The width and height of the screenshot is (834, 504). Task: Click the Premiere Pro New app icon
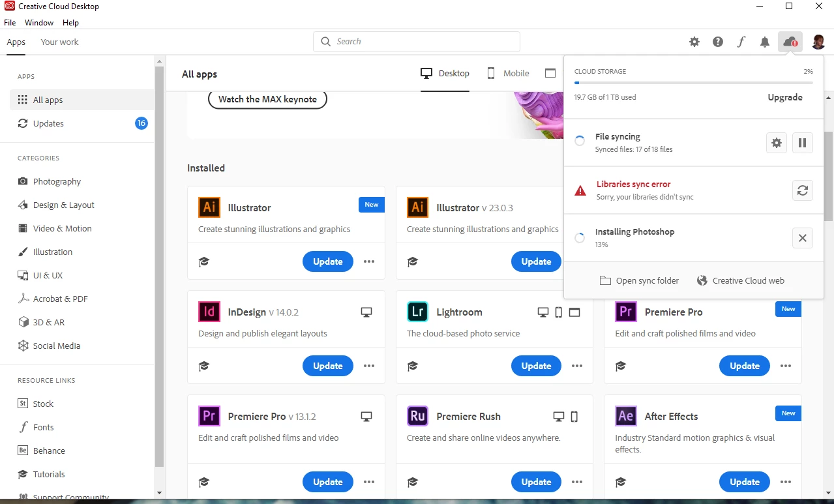click(626, 312)
